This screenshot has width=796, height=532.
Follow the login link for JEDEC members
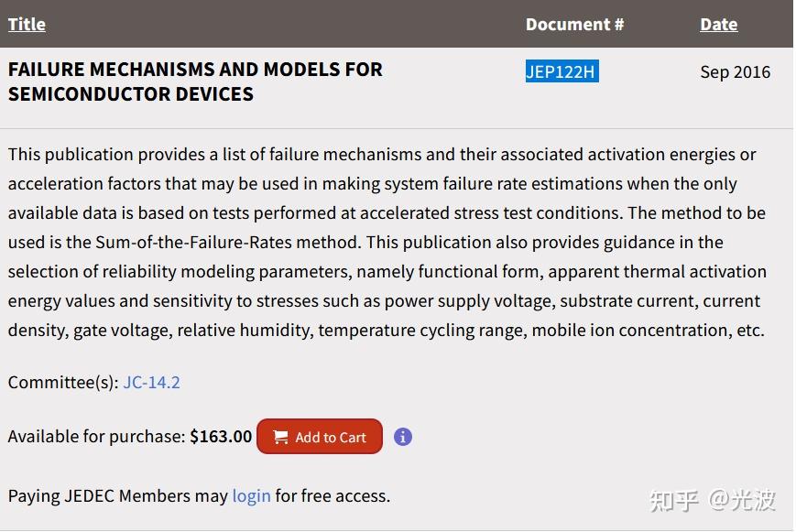point(251,495)
